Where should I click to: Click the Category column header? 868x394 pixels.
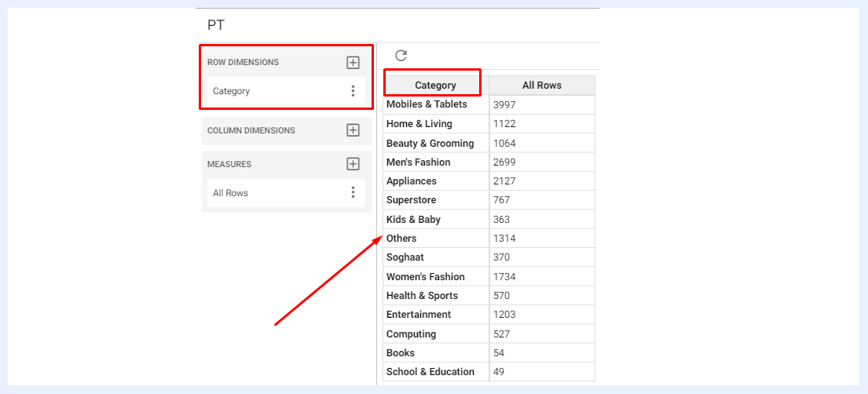point(436,86)
